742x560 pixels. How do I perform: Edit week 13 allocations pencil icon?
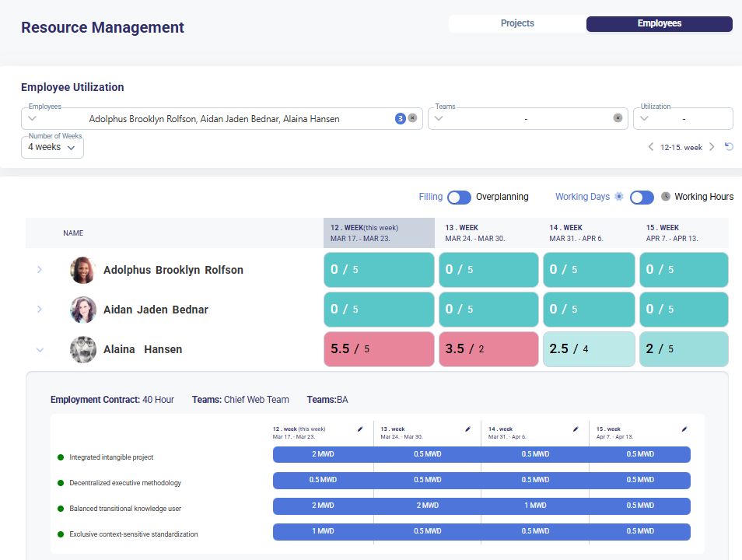468,429
